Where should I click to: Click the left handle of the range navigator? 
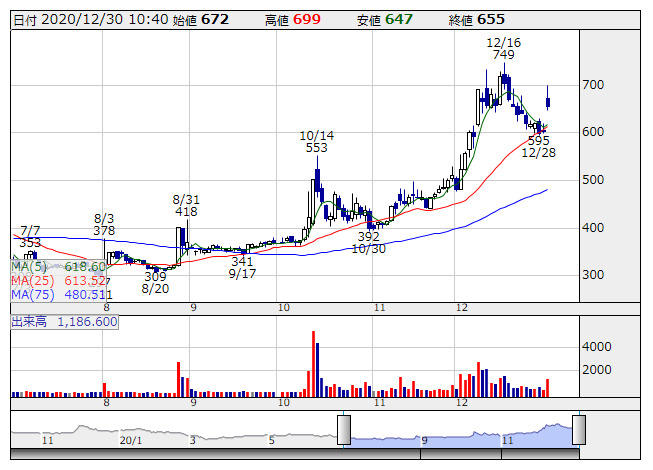tap(344, 430)
